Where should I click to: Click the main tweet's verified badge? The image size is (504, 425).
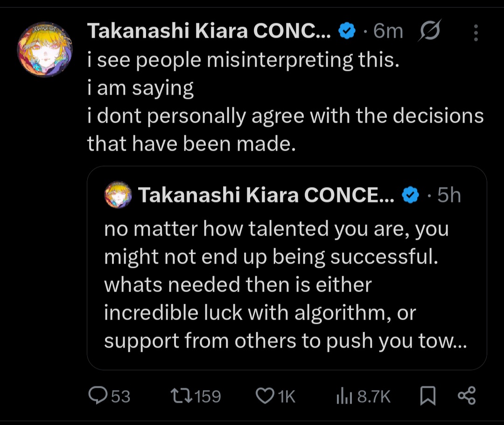(347, 32)
